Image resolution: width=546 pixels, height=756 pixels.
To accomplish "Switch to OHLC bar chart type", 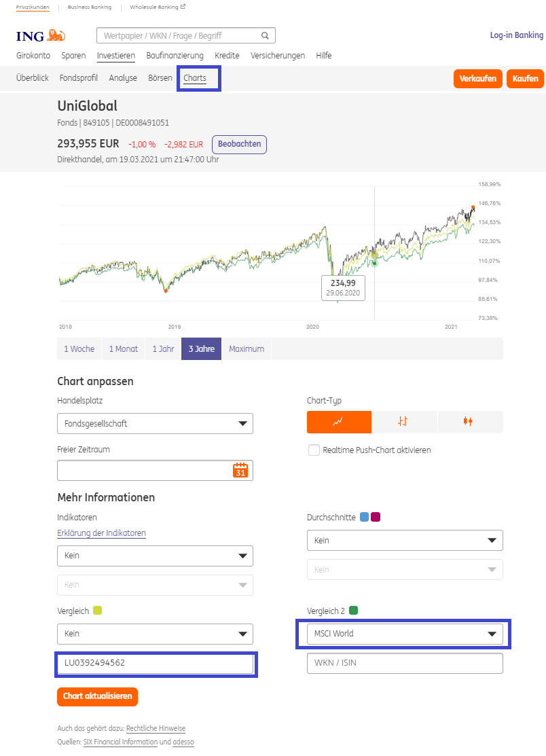I will pyautogui.click(x=403, y=422).
